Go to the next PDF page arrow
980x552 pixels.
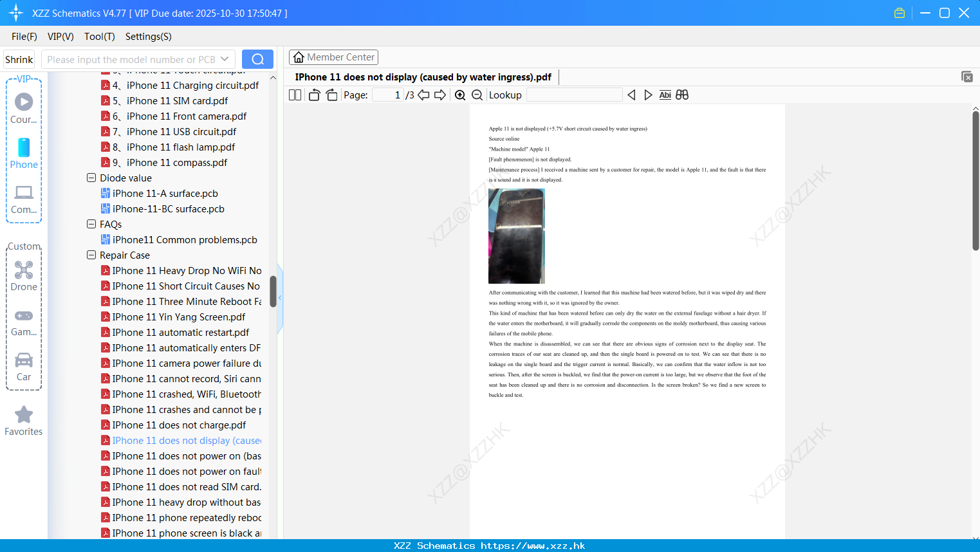coord(440,95)
